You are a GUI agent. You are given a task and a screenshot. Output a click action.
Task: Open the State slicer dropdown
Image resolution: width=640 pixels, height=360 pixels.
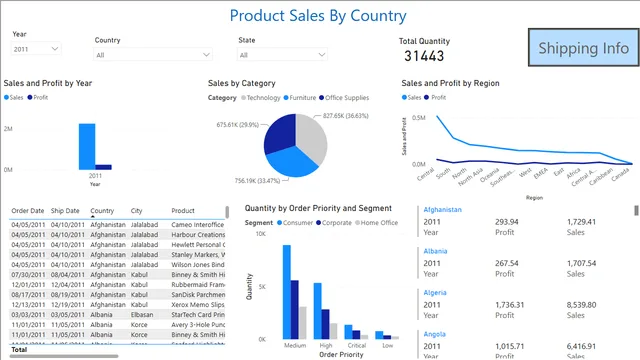(x=282, y=55)
